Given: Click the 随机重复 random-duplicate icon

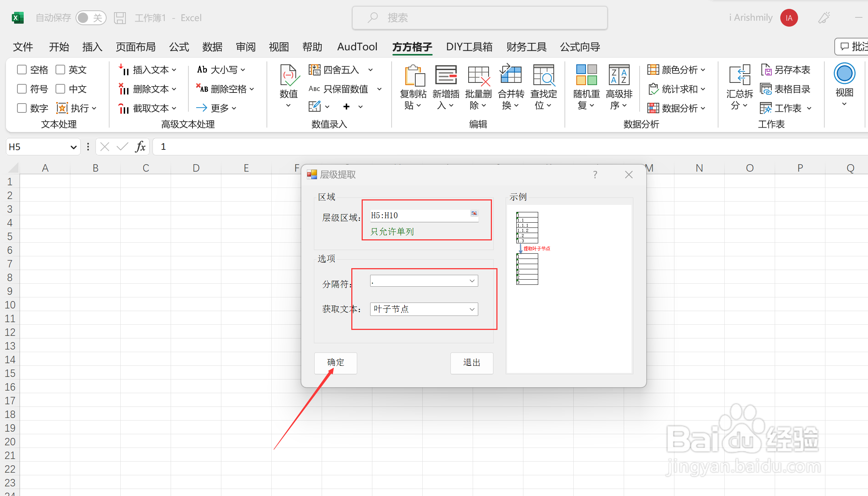Looking at the screenshot, I should [586, 75].
